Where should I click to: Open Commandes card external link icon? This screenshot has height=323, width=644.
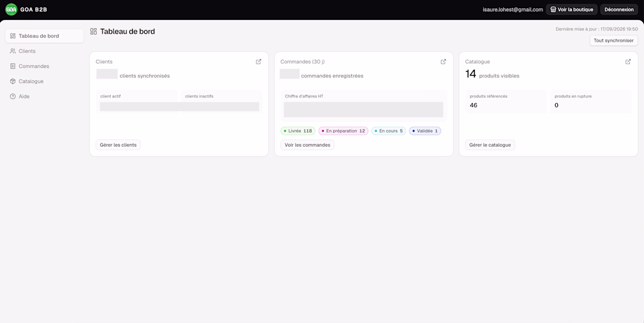(x=443, y=62)
